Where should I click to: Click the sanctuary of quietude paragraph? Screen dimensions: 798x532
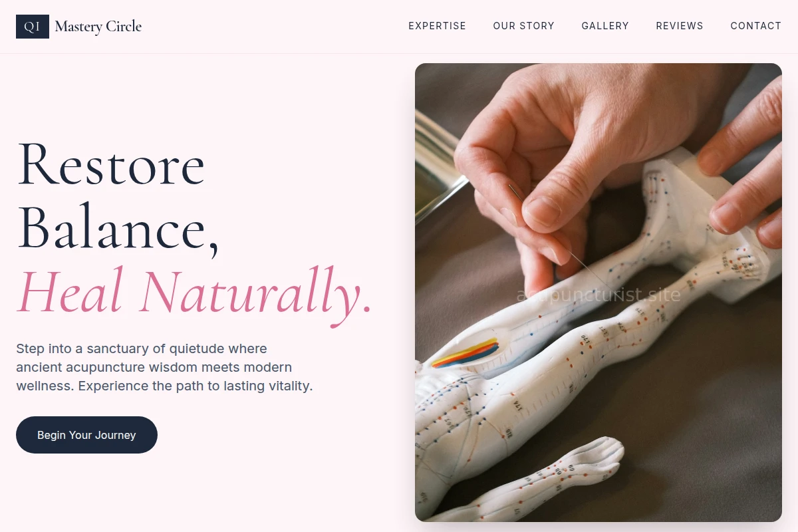[164, 367]
